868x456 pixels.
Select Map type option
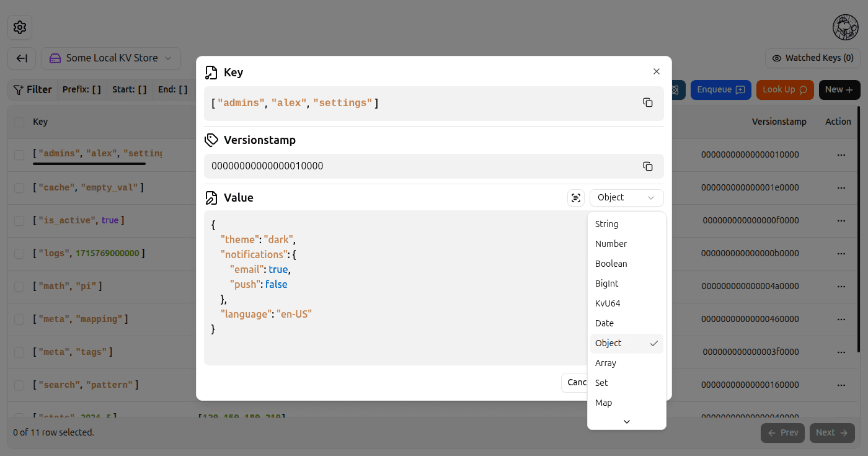click(x=626, y=403)
